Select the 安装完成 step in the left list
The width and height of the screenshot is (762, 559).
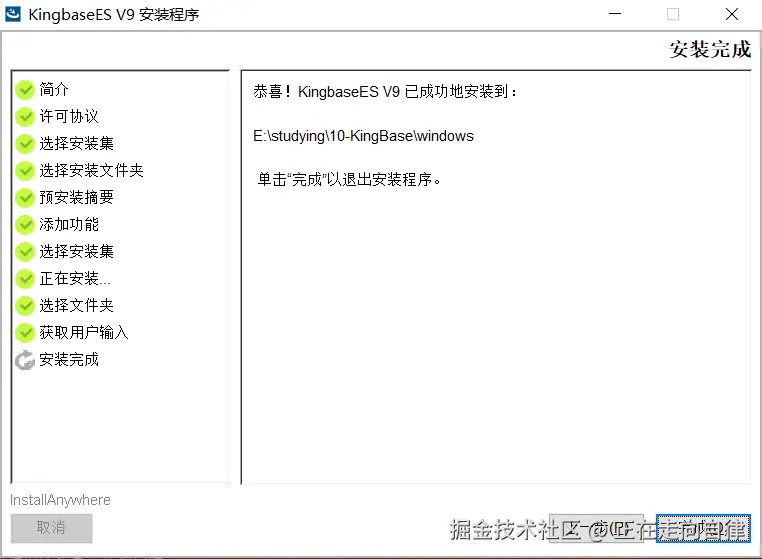click(69, 360)
